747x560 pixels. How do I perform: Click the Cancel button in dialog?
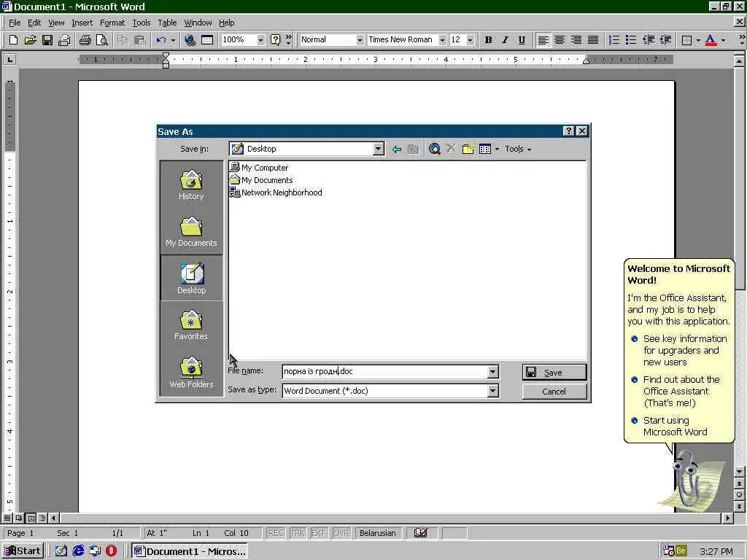click(554, 392)
